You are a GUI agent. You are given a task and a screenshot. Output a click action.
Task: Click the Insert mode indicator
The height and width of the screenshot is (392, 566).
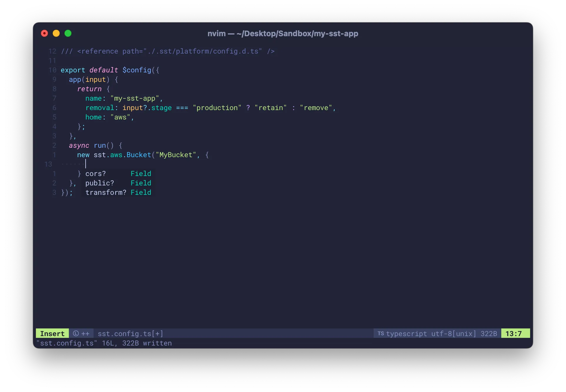click(52, 333)
